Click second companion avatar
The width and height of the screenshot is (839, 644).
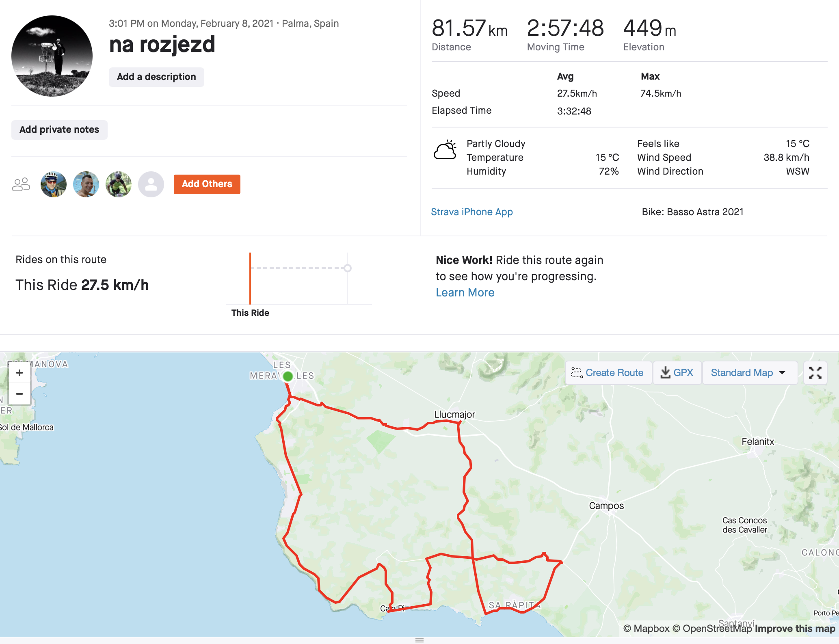(x=86, y=184)
